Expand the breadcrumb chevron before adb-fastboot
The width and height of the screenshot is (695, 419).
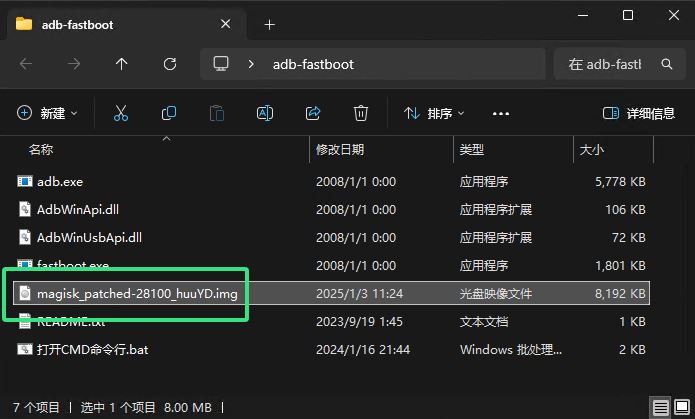[251, 64]
